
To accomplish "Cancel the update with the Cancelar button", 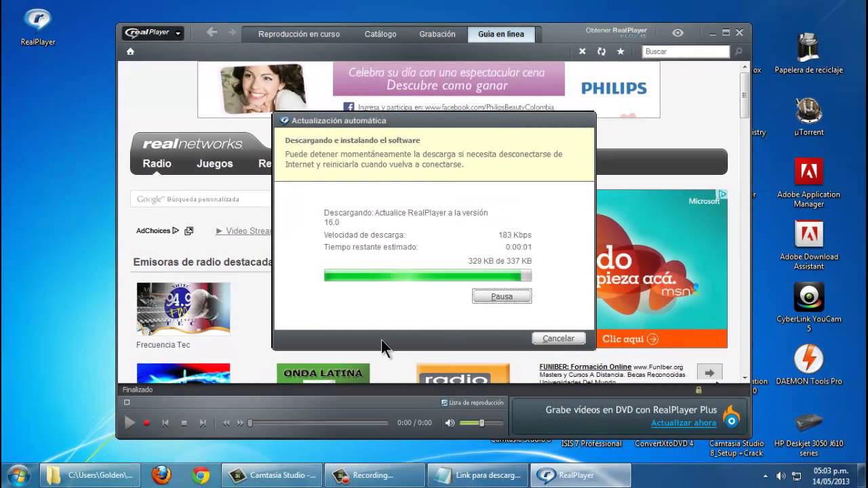I will (558, 338).
